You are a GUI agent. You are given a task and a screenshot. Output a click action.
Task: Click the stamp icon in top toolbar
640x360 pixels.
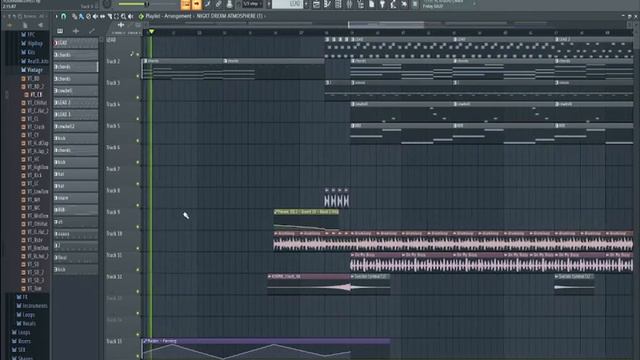(x=229, y=4)
